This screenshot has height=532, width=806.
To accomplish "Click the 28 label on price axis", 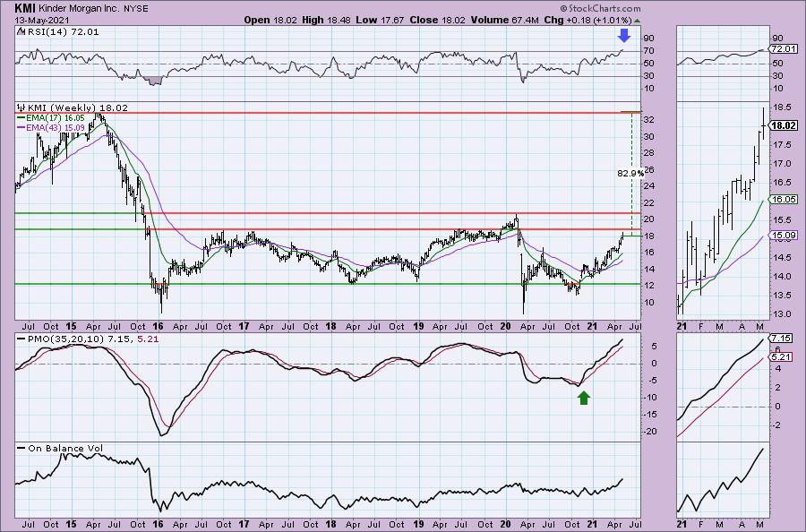I will tap(649, 153).
